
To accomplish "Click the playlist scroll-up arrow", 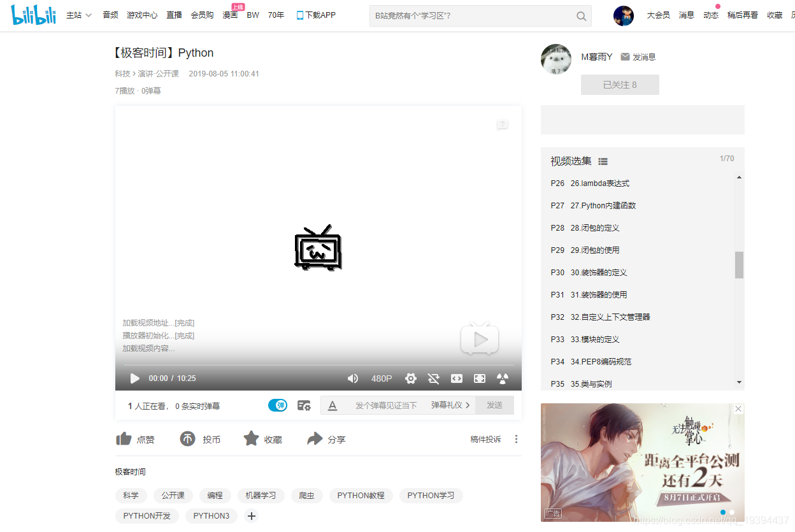I will 739,177.
